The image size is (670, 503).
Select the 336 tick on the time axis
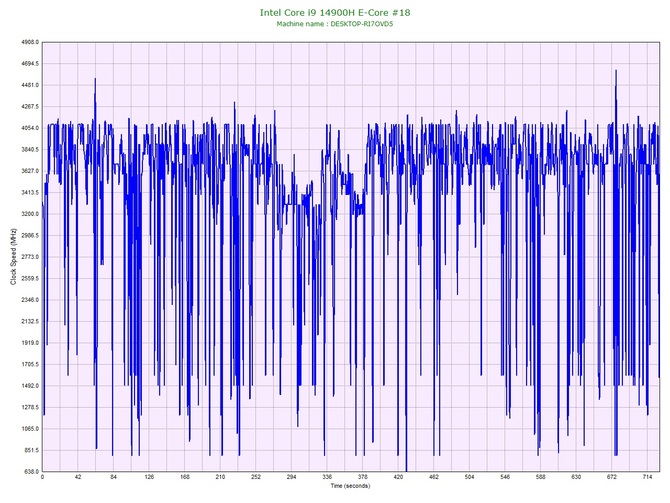[x=327, y=477]
